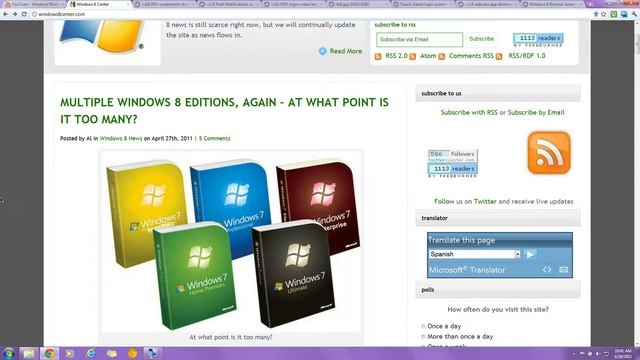The height and width of the screenshot is (360, 640).
Task: Open Windows Explorer from the taskbar
Action: (x=29, y=353)
